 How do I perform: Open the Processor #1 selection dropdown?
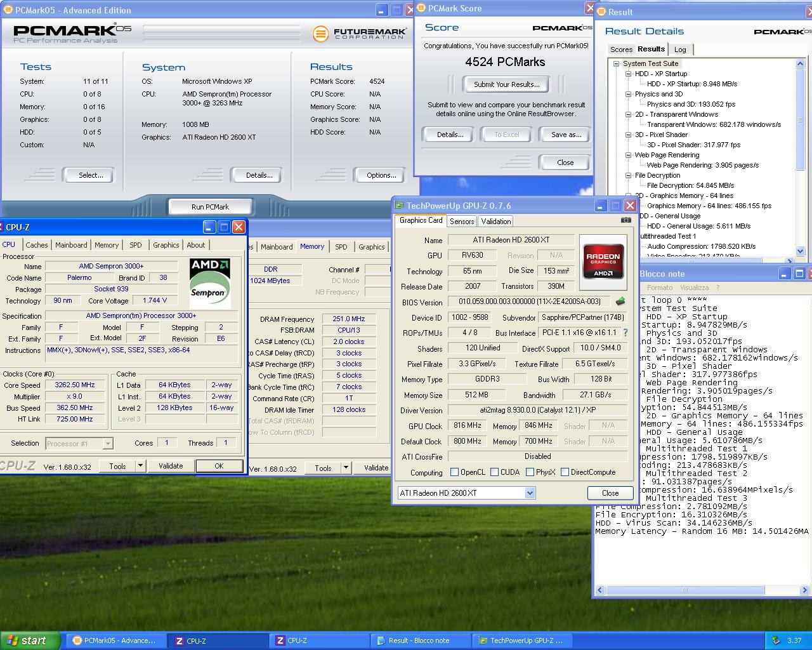[108, 443]
